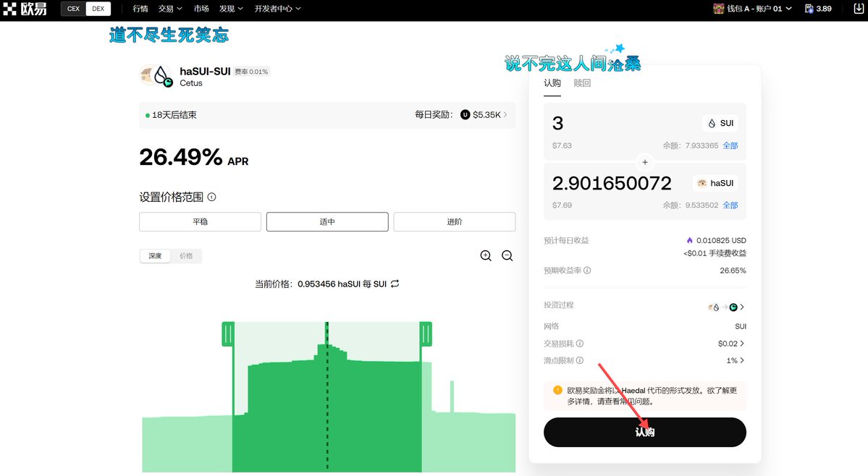Switch to the 认购 tab

click(x=552, y=83)
